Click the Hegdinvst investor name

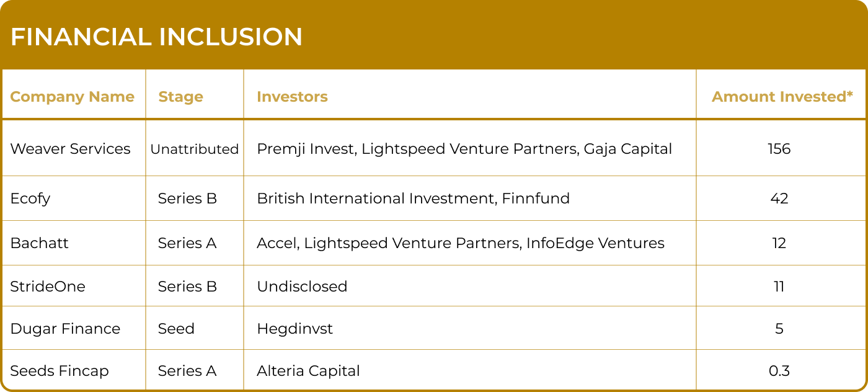pyautogui.click(x=294, y=329)
